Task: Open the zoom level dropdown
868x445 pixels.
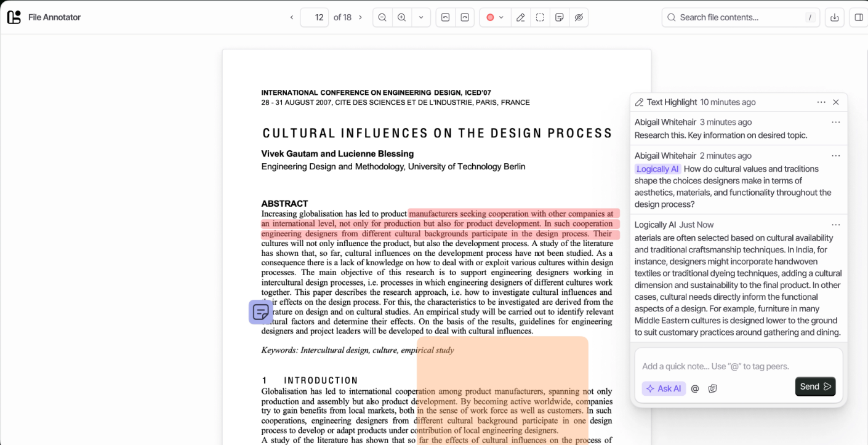Action: (x=421, y=17)
